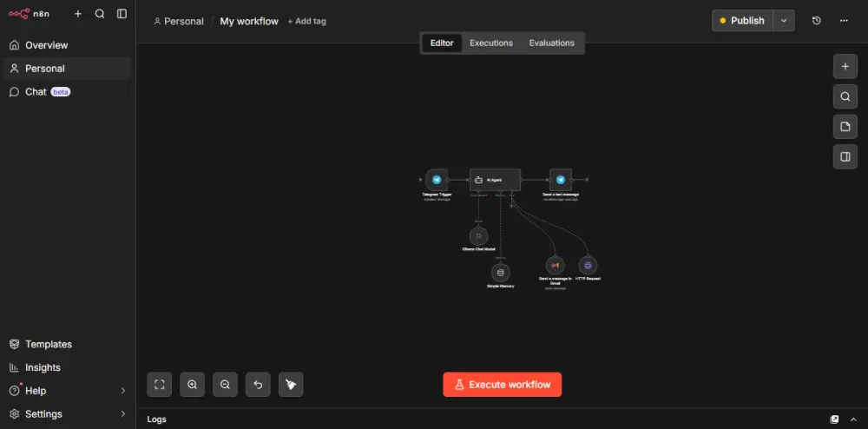
Task: Pop out the Logs panel
Action: (834, 419)
